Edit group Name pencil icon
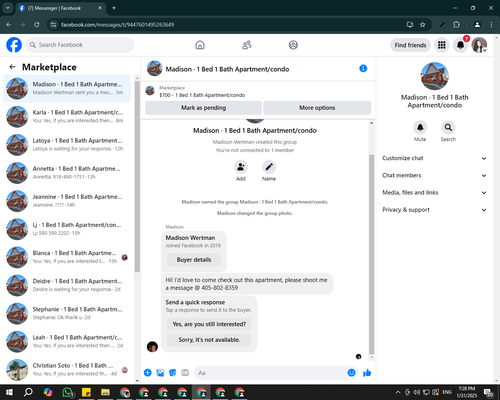 [x=269, y=167]
